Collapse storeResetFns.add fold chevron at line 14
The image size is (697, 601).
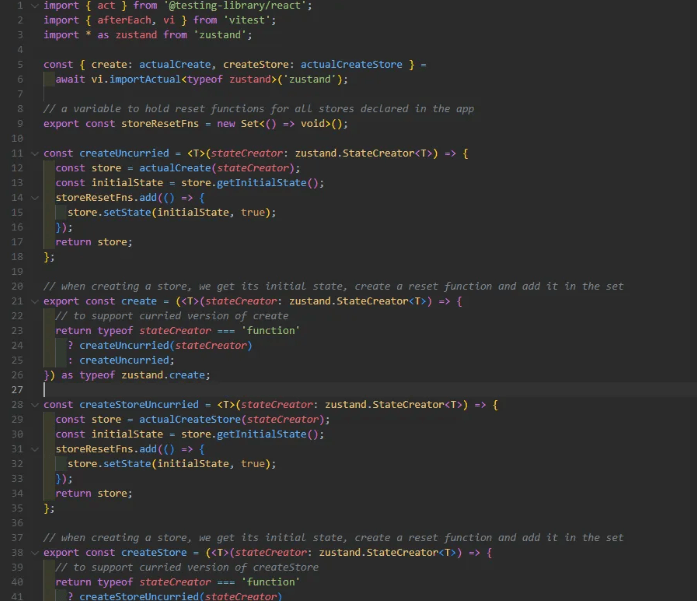coord(35,198)
